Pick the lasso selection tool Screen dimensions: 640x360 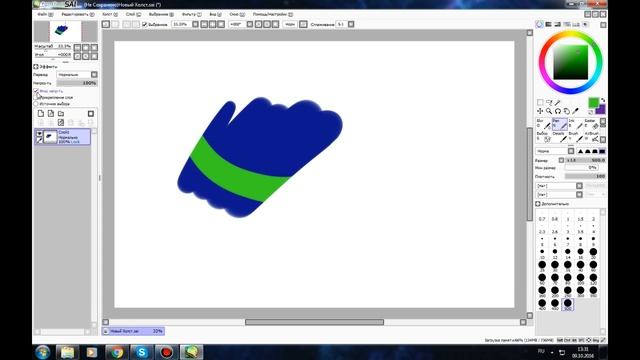tap(549, 102)
